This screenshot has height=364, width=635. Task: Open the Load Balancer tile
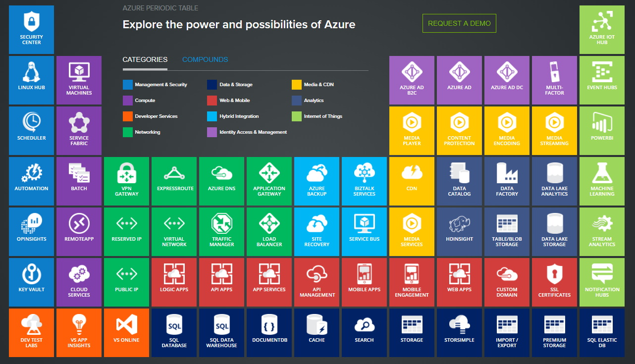point(269,231)
